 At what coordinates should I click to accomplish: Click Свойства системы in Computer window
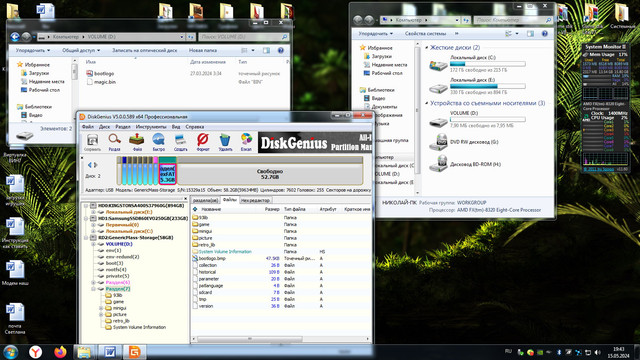coord(425,33)
